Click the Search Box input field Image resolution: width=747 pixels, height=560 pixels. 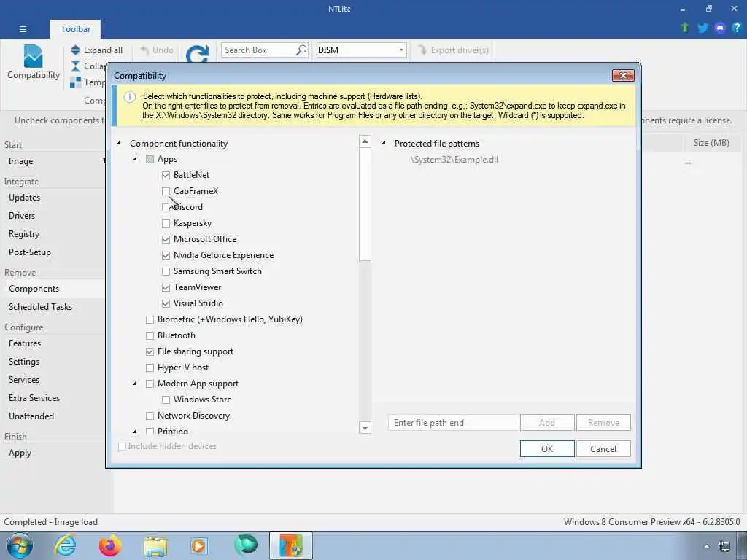pos(259,50)
